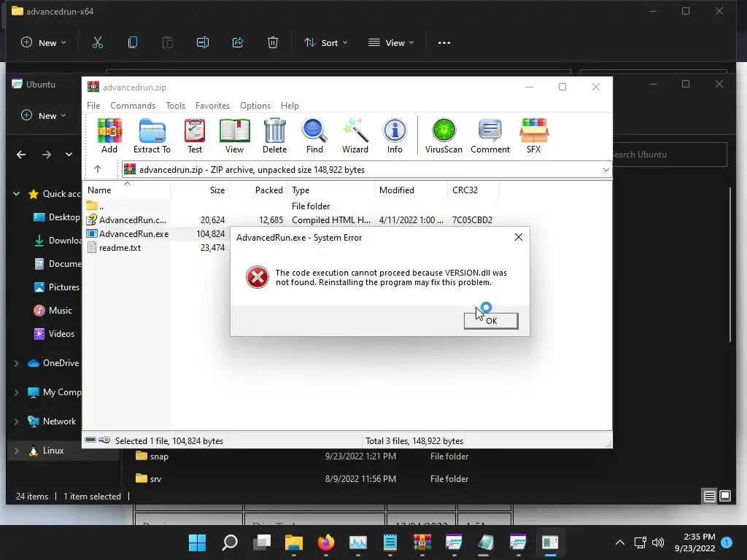This screenshot has width=747, height=560.
Task: Open taskbar clock 2:35 PM
Action: [x=694, y=542]
